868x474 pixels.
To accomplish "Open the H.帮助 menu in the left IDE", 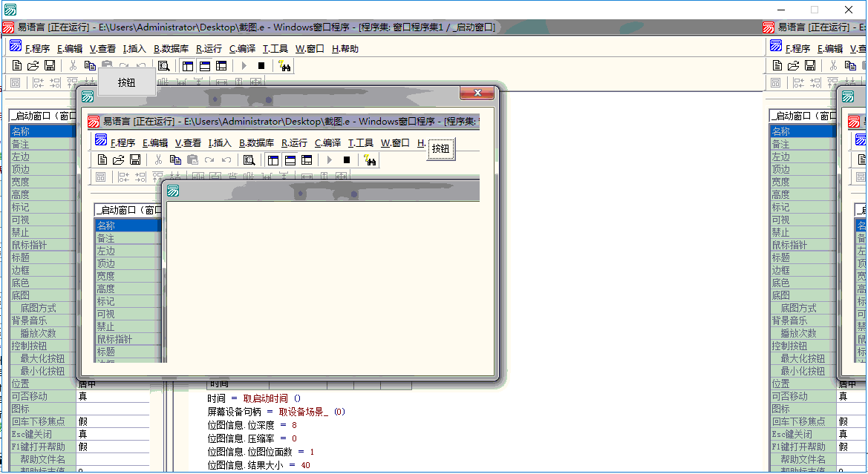I will click(x=345, y=49).
